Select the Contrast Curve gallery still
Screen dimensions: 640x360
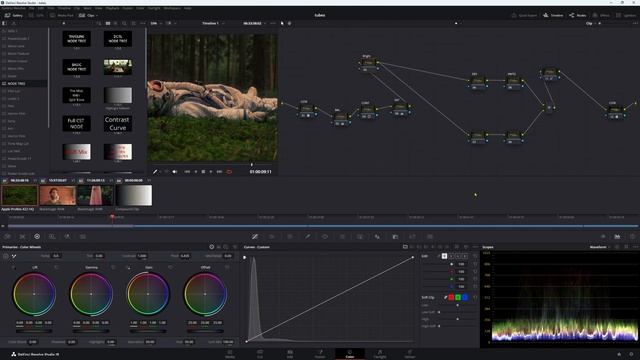118,123
